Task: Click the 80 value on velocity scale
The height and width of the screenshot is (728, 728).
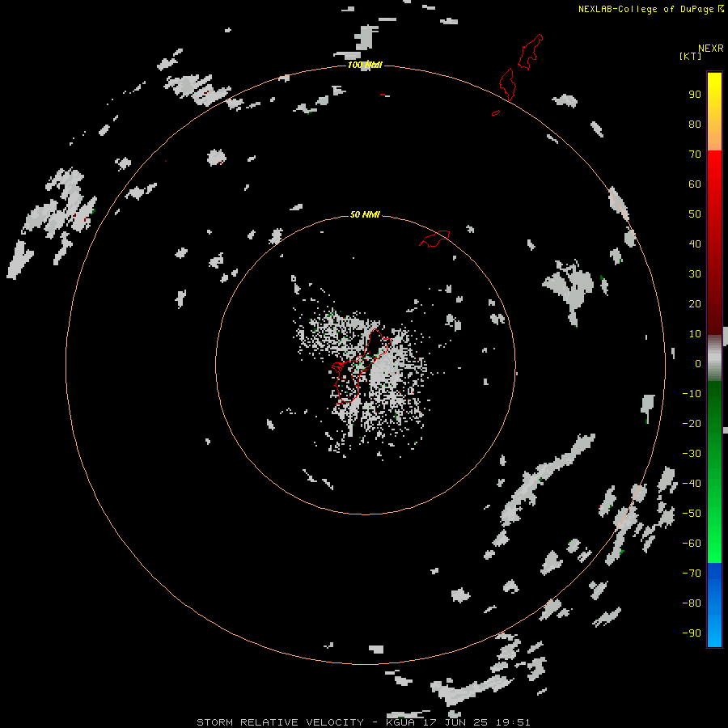Action: pos(695,125)
